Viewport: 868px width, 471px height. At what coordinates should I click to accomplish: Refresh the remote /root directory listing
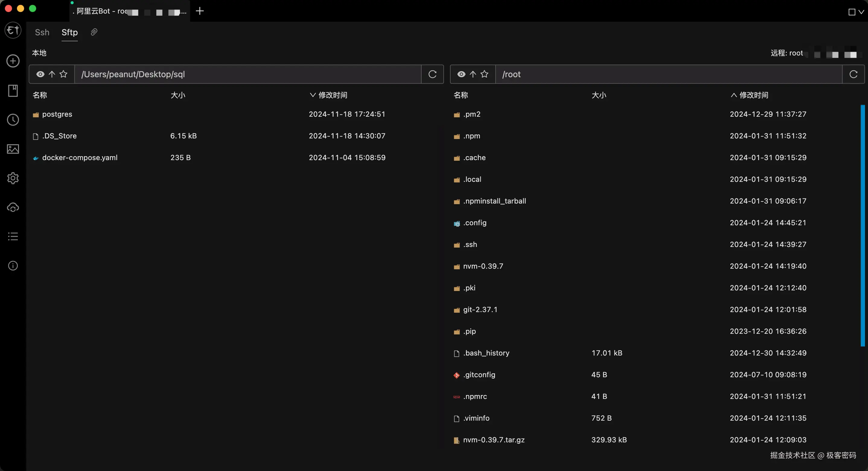pos(853,74)
